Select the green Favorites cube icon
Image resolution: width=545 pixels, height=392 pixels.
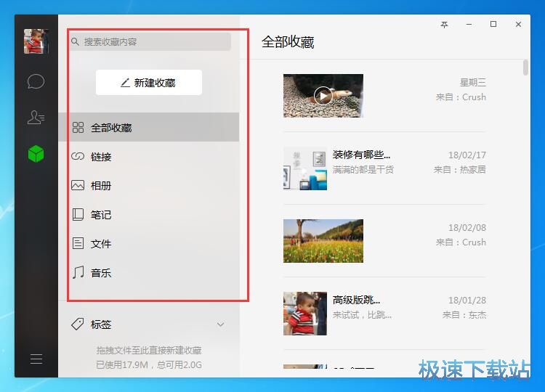(36, 154)
